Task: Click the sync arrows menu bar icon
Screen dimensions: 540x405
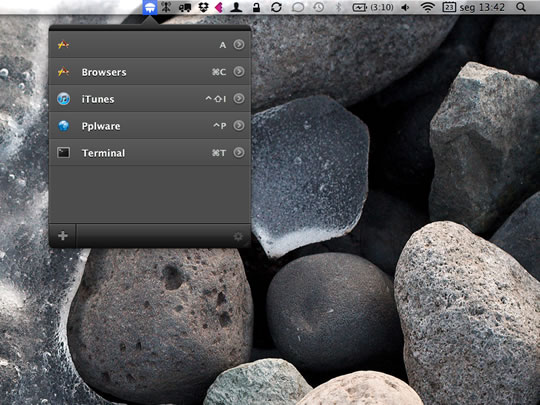Action: 276,7
